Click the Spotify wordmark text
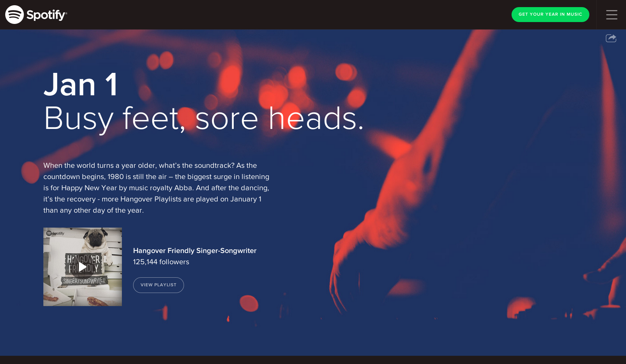The height and width of the screenshot is (364, 626). (x=47, y=15)
